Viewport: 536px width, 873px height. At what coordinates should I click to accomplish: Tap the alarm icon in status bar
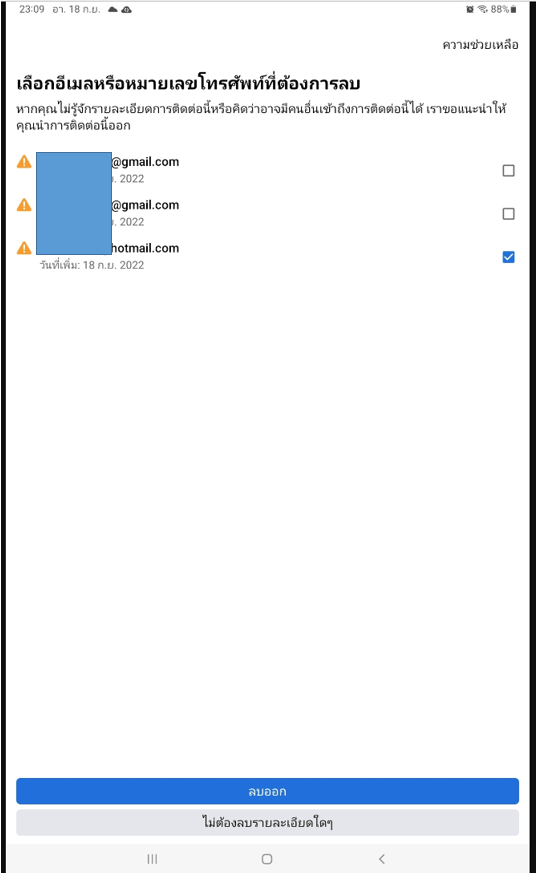coord(470,9)
